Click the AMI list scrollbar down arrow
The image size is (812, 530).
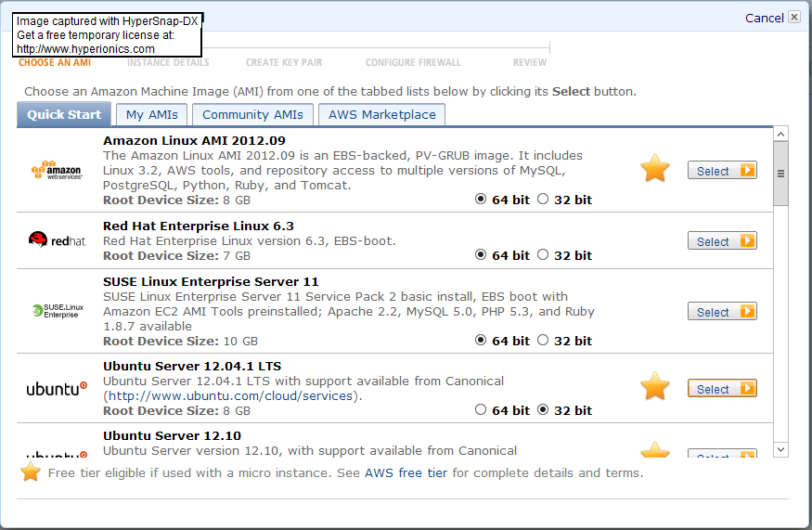(781, 449)
